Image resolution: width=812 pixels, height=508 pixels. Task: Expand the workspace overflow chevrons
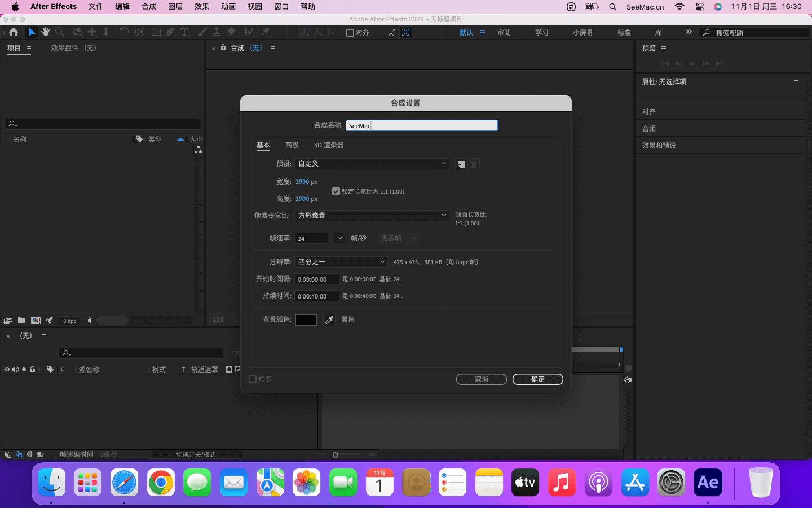689,32
